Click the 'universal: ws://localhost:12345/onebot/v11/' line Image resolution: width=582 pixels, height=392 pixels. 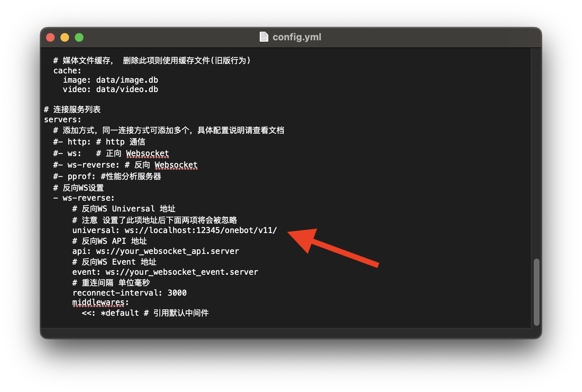(174, 230)
